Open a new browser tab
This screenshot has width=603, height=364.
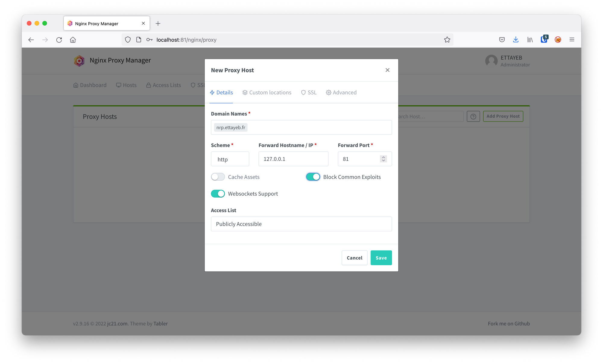point(158,24)
